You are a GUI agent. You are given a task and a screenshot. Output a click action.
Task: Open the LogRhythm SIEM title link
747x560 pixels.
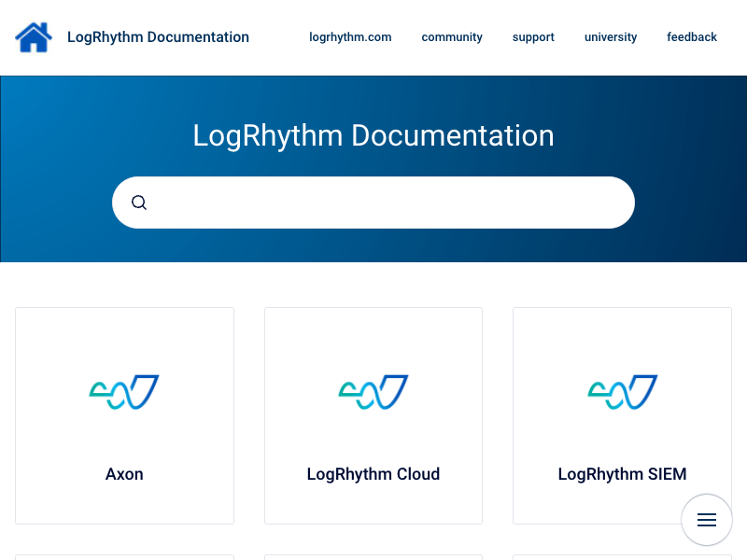pos(622,474)
